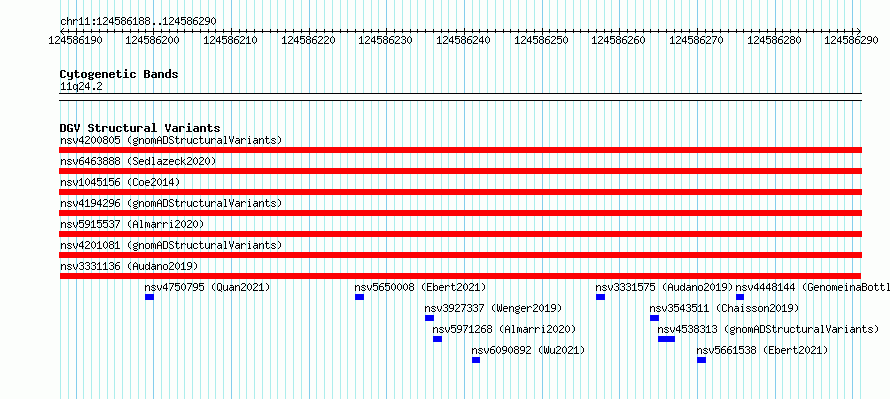Select the wide blue marker under nsv4538313
Screen dimensions: 890x399
pos(666,339)
